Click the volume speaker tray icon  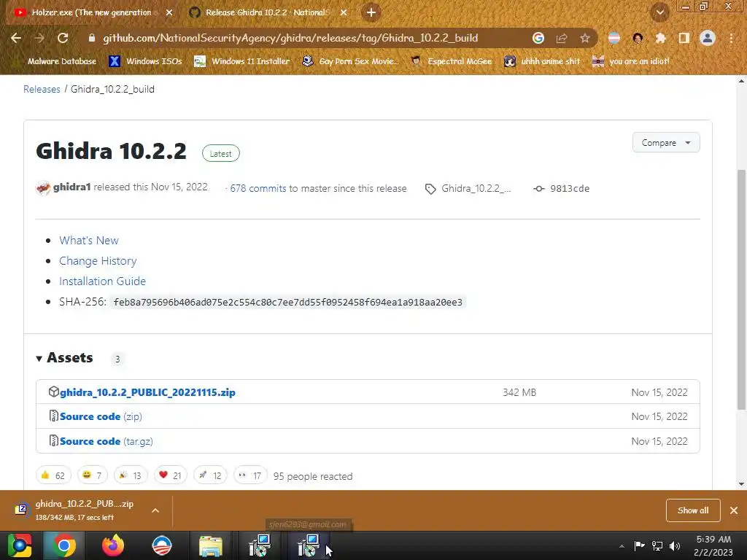(x=675, y=545)
